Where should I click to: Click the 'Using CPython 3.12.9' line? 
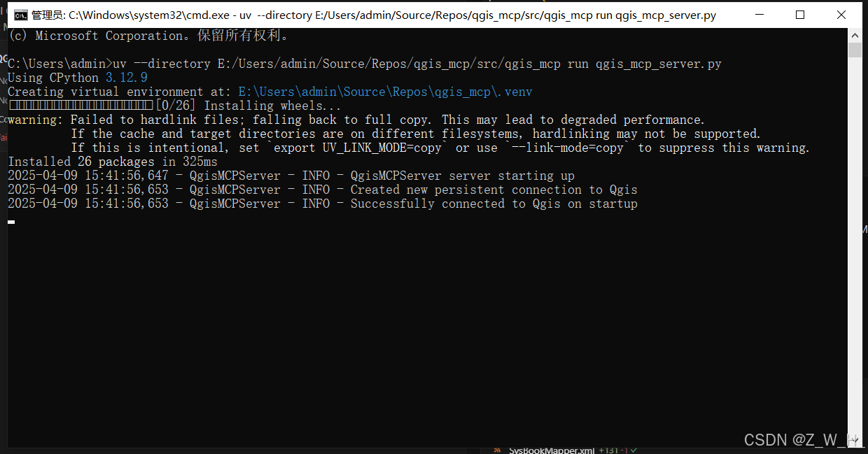(x=78, y=78)
